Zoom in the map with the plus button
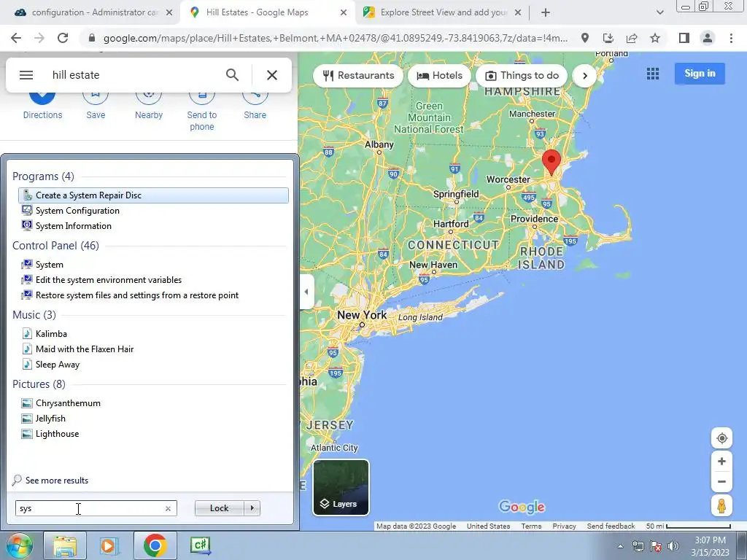Screen dimensions: 747x560 coord(721,461)
